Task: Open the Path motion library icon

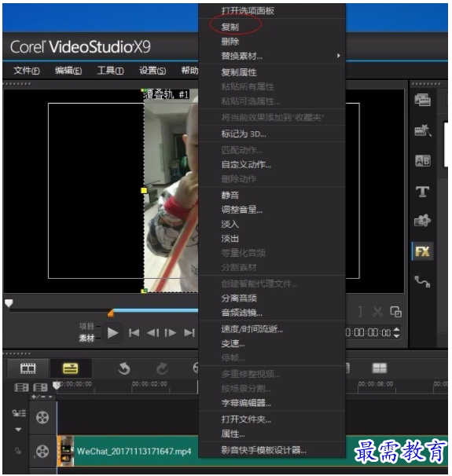Action: [423, 281]
